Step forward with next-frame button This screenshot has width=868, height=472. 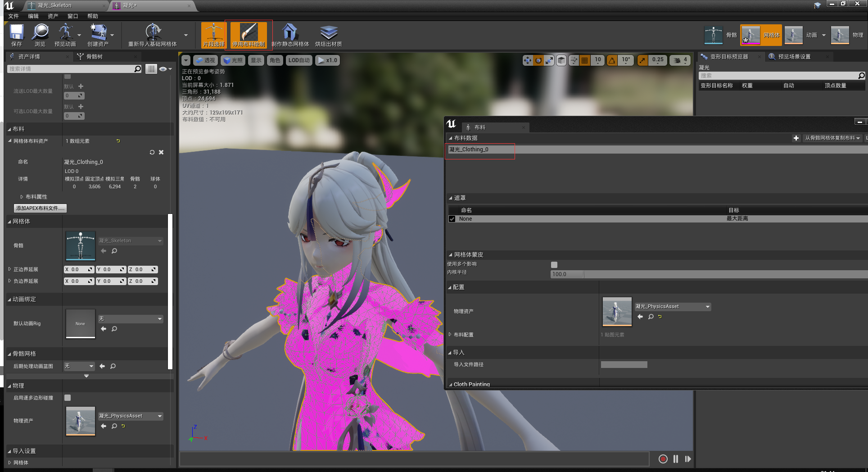(x=688, y=459)
